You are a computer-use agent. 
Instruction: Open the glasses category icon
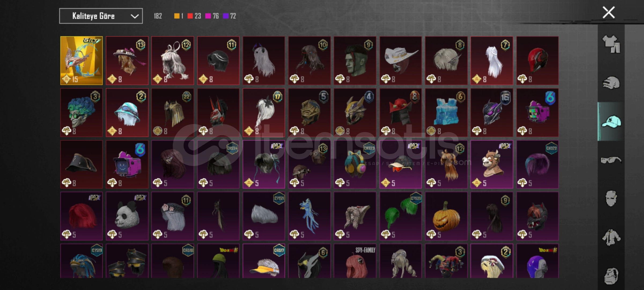[611, 160]
